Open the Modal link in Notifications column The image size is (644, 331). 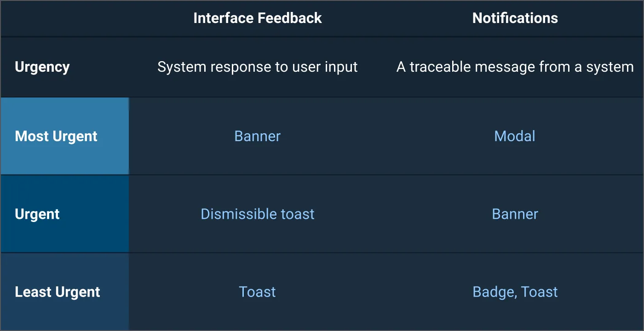pos(515,136)
